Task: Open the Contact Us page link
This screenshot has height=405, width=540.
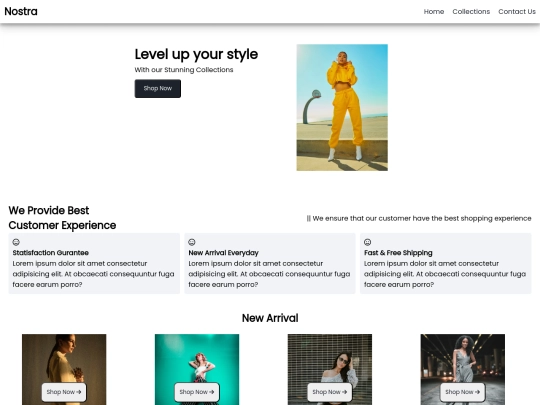Action: (x=517, y=12)
